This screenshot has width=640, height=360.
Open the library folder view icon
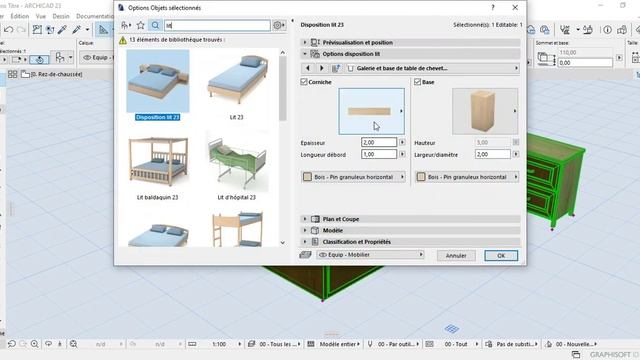coord(126,25)
